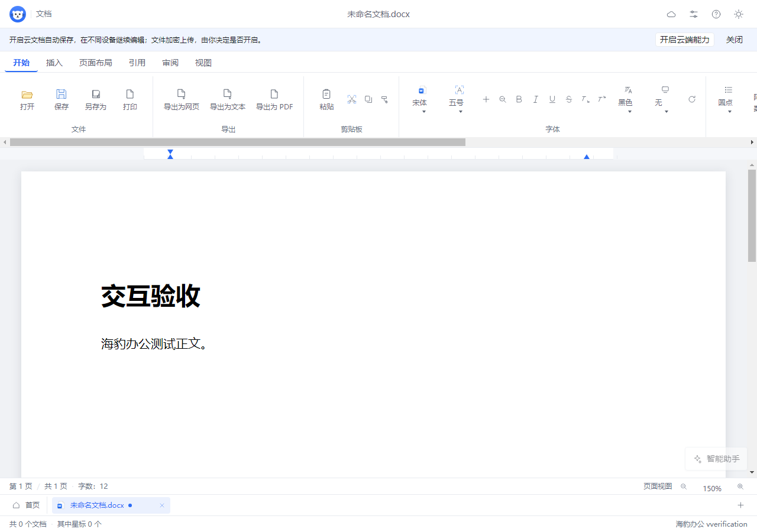
Task: Close the 未命名文档.docx tab
Action: pyautogui.click(x=162, y=505)
